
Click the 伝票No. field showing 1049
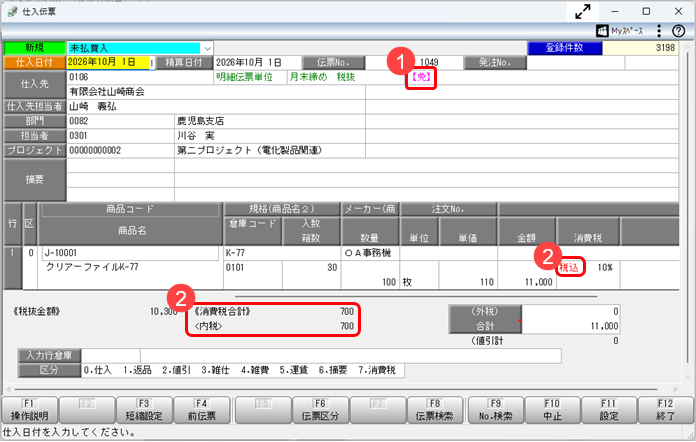414,63
